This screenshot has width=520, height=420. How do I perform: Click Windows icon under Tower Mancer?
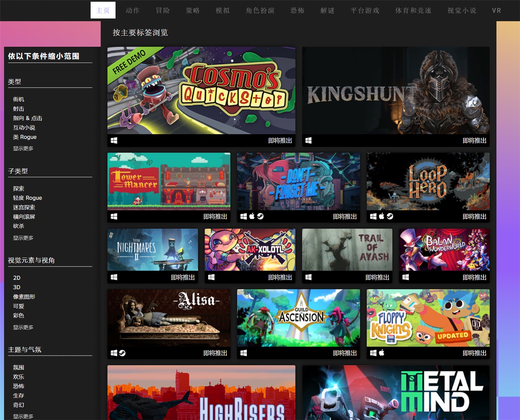click(114, 216)
